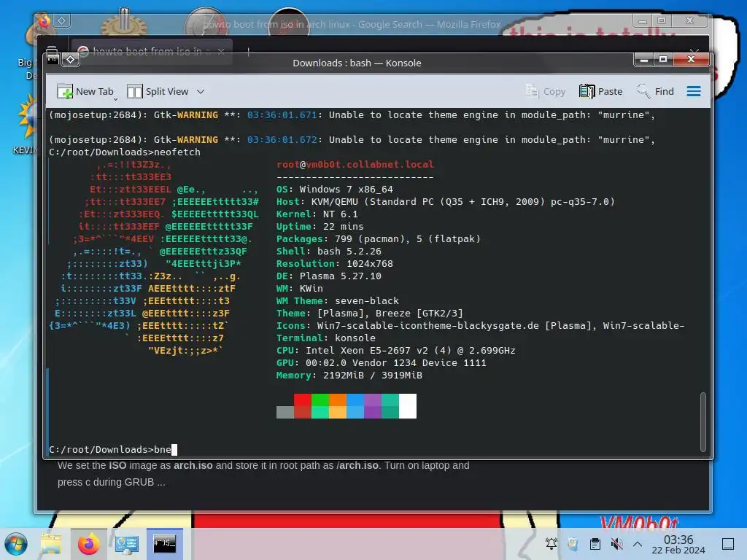Screen dimensions: 747x560
Task: Open the New Tab profile dropdown arrow
Action: (116, 99)
